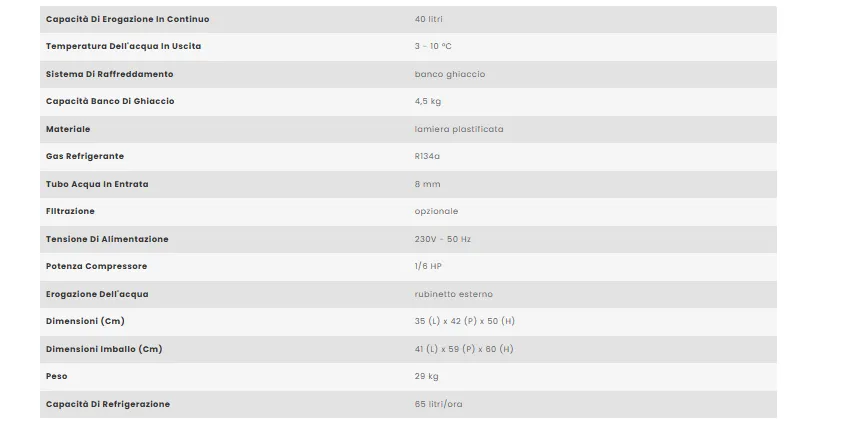This screenshot has height=441, width=868.
Task: Select the 'rubinetto esterno' value
Action: click(x=453, y=294)
